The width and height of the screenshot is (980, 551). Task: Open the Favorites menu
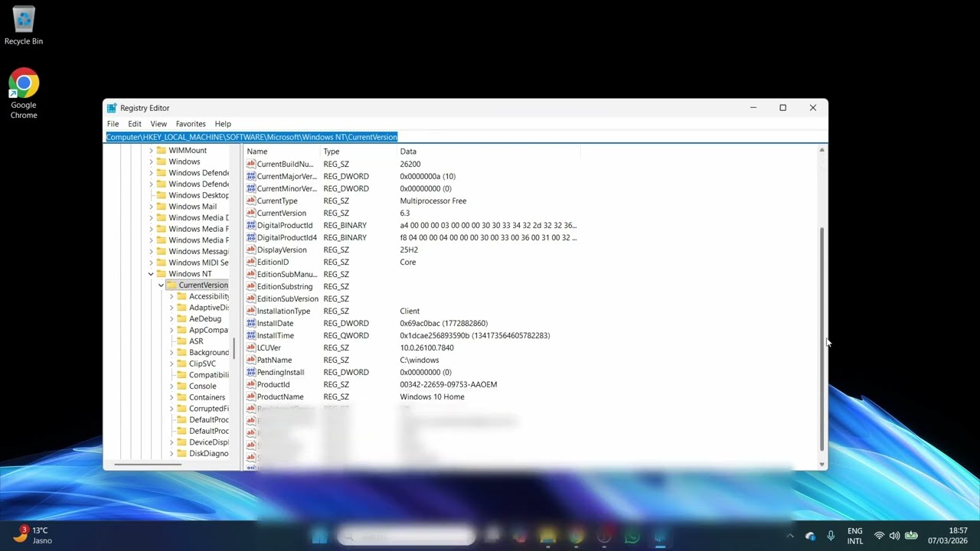pyautogui.click(x=191, y=123)
